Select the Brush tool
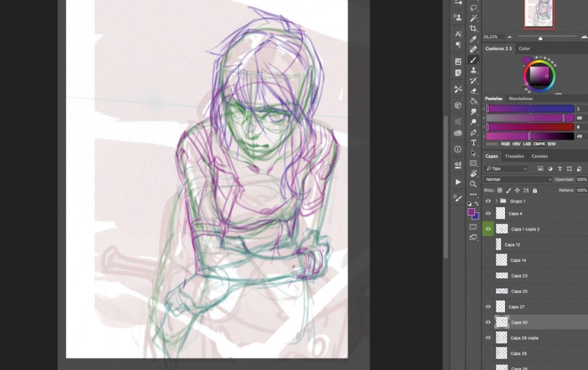This screenshot has height=370, width=588. (x=473, y=60)
